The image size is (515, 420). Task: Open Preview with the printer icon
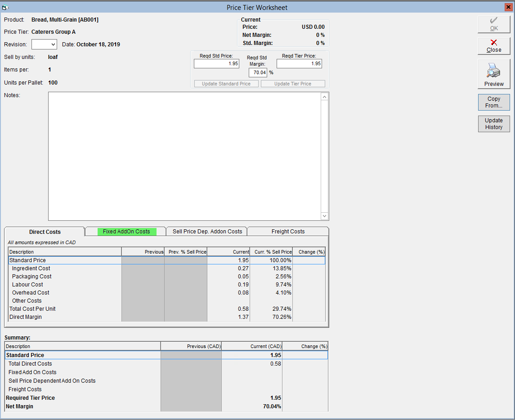pyautogui.click(x=494, y=74)
